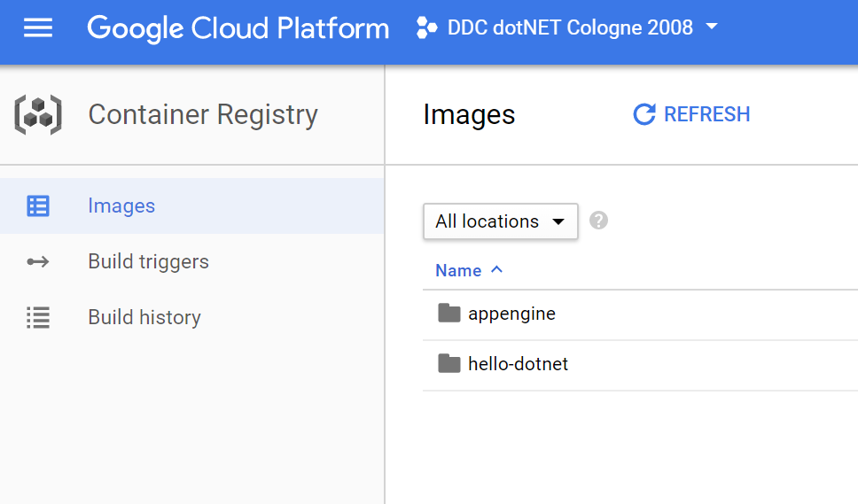Viewport: 858px width, 504px height.
Task: Click the help question mark icon
Action: pyautogui.click(x=598, y=221)
